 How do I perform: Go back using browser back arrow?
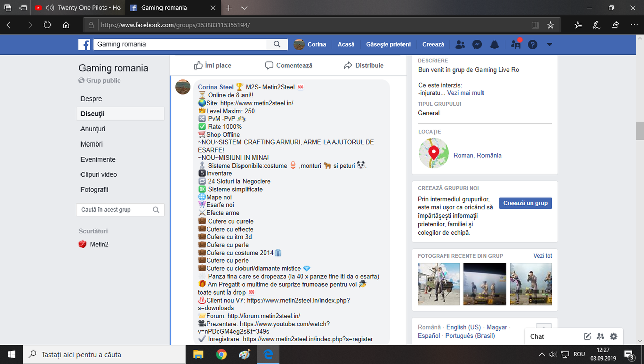click(10, 25)
